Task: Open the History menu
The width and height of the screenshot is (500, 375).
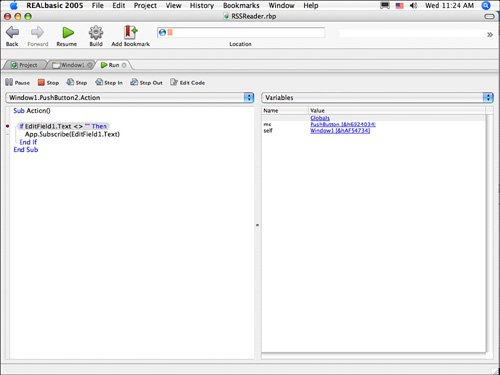Action: coord(202,5)
